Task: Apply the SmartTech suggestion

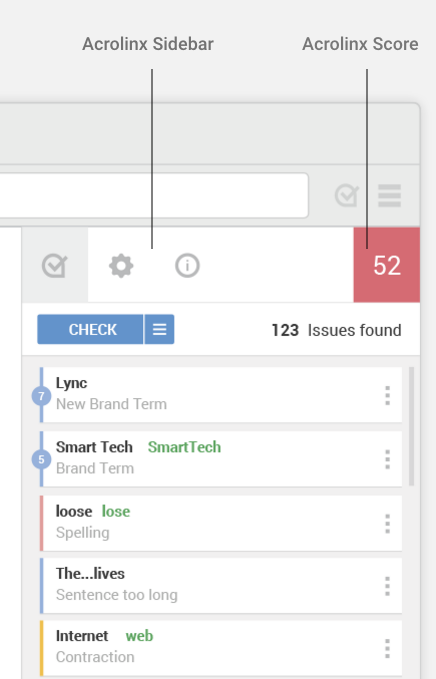Action: (x=184, y=447)
